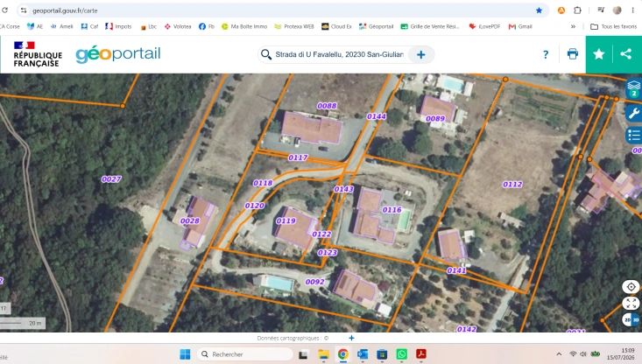Viewport: 642px width, 364px height.
Task: Open the Tous les favoris folder
Action: point(613,26)
